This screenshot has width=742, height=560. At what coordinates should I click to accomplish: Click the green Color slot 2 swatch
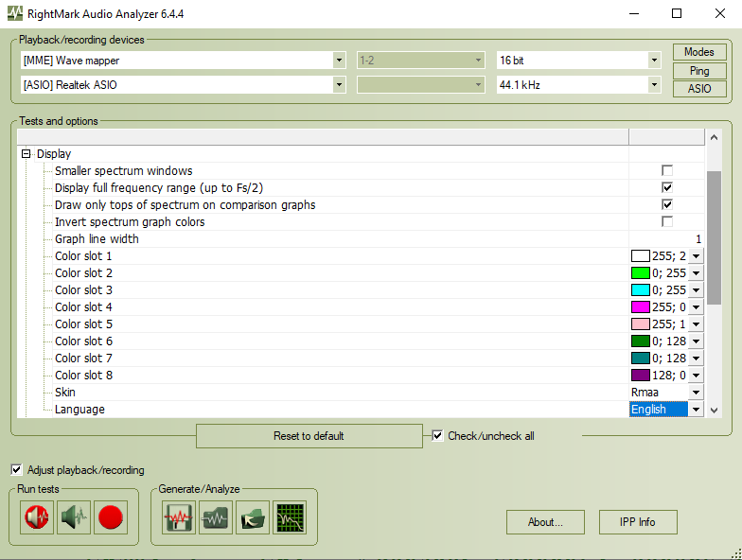pos(640,272)
